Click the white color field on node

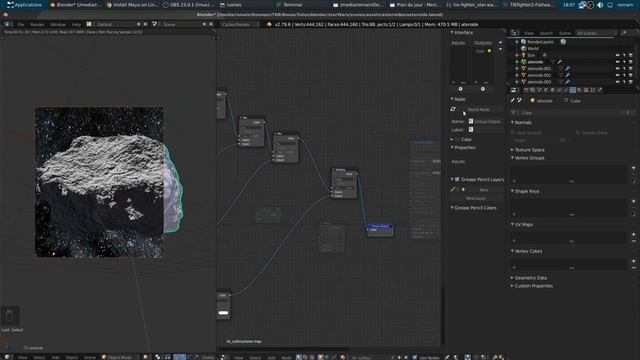223,313
